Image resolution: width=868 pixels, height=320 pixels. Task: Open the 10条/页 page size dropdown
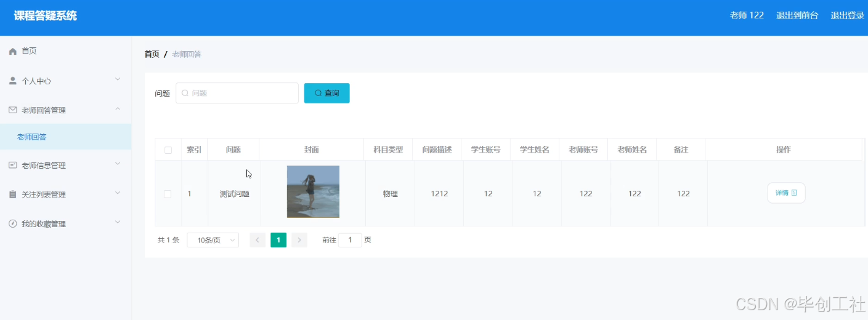point(213,241)
